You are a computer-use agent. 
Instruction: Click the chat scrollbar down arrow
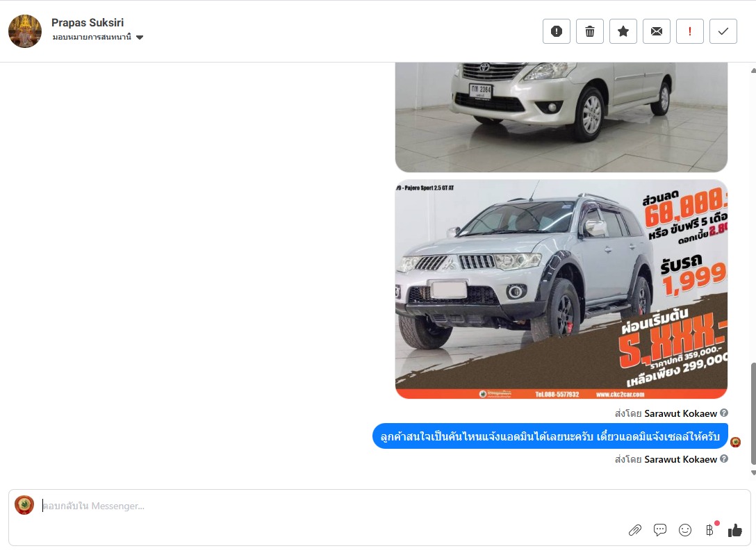[753, 472]
